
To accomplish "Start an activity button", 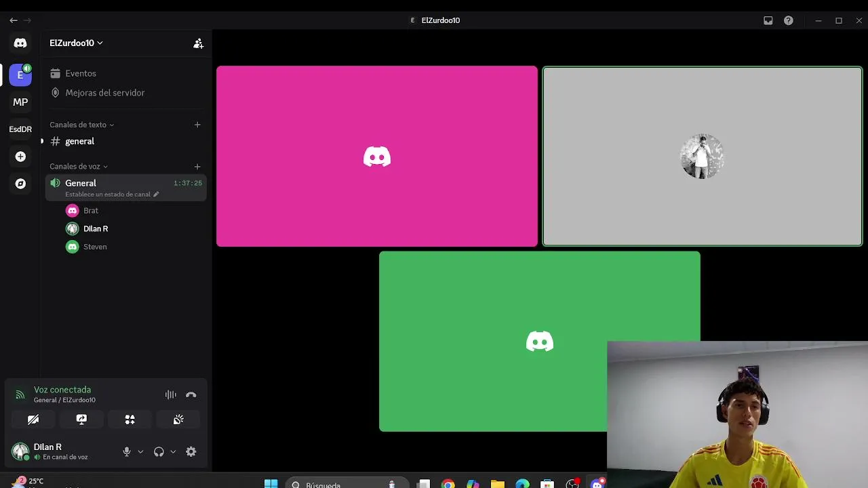I will [x=130, y=420].
